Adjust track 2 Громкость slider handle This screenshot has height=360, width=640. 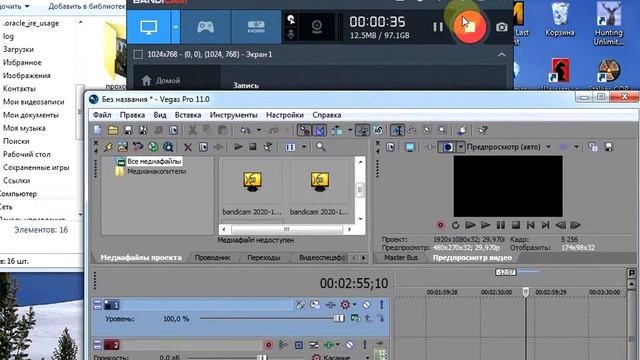[x=262, y=357]
